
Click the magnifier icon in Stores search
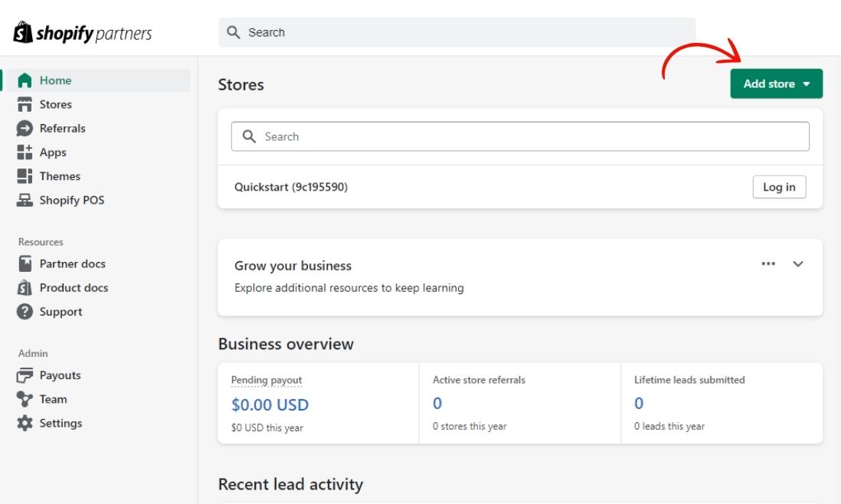(249, 136)
